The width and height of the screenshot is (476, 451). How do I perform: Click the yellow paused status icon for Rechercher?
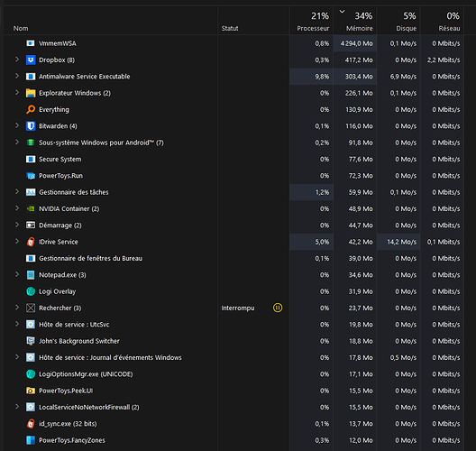(x=278, y=308)
